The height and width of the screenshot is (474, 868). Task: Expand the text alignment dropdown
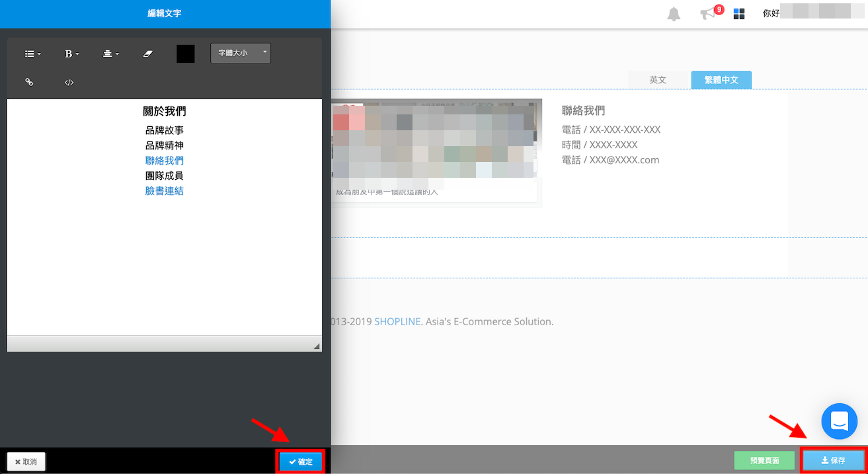coord(110,54)
